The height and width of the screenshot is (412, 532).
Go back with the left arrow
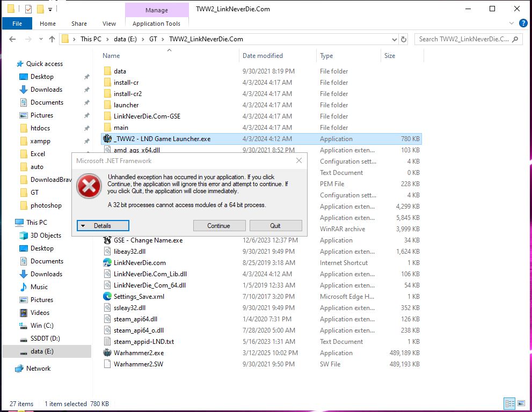pyautogui.click(x=12, y=39)
